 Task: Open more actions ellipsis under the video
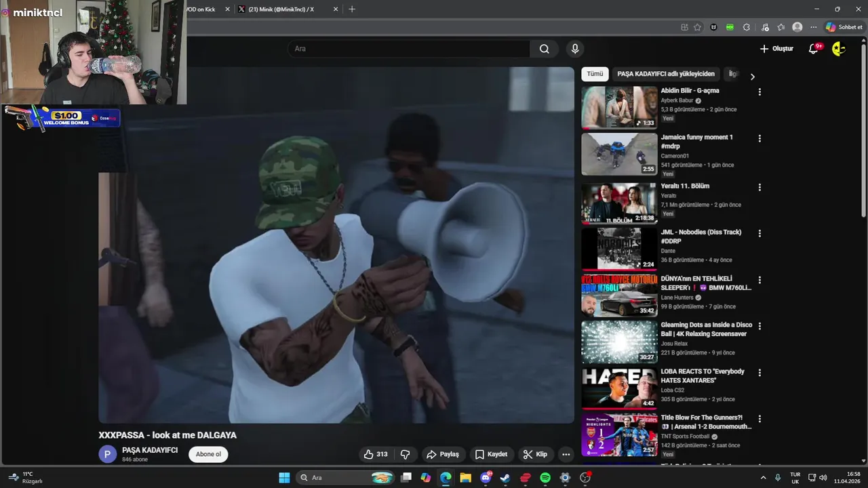pyautogui.click(x=566, y=454)
